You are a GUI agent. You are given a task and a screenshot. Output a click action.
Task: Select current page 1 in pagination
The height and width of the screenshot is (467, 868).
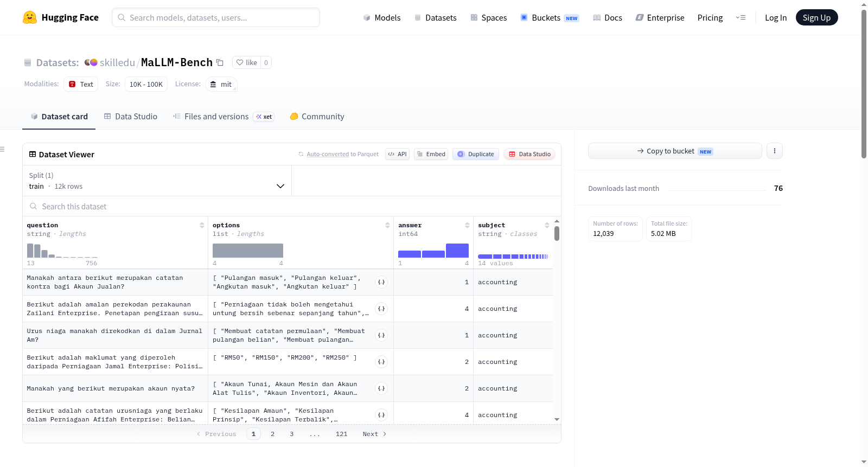253,434
